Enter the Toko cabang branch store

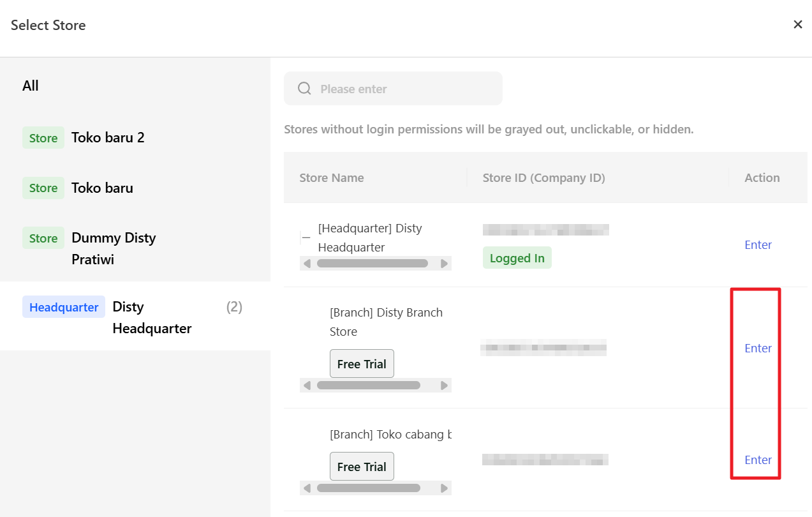coord(758,460)
